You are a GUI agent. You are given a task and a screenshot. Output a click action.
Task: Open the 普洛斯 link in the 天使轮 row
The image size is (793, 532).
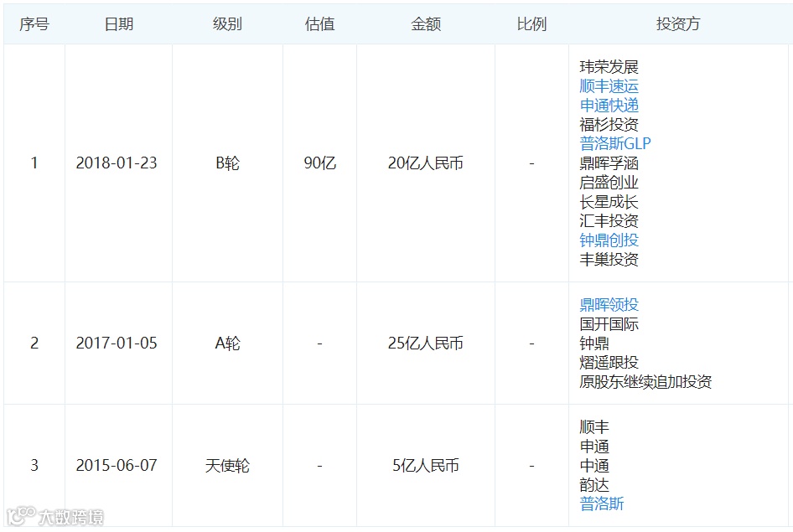[602, 504]
